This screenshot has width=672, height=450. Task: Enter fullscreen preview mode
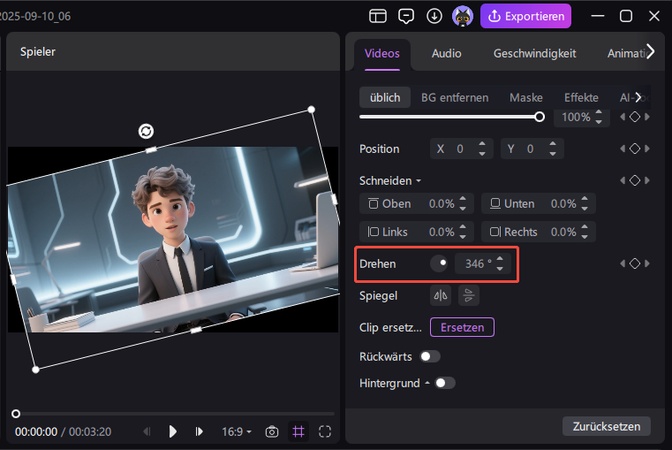[x=325, y=432]
